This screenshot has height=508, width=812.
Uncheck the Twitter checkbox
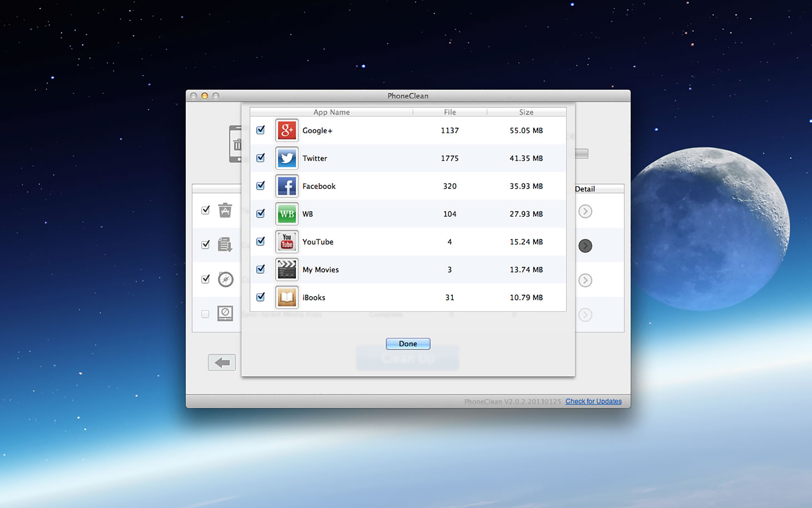tap(261, 158)
